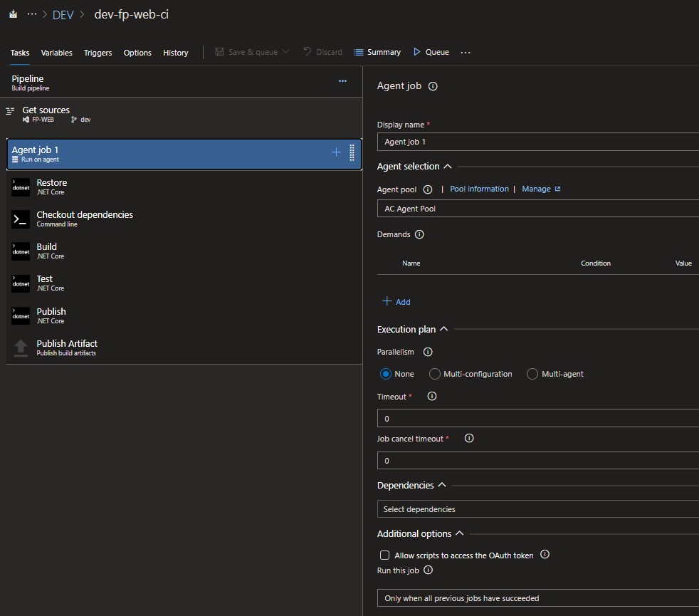Open the Triggers tab
This screenshot has width=699, height=616.
[x=98, y=53]
